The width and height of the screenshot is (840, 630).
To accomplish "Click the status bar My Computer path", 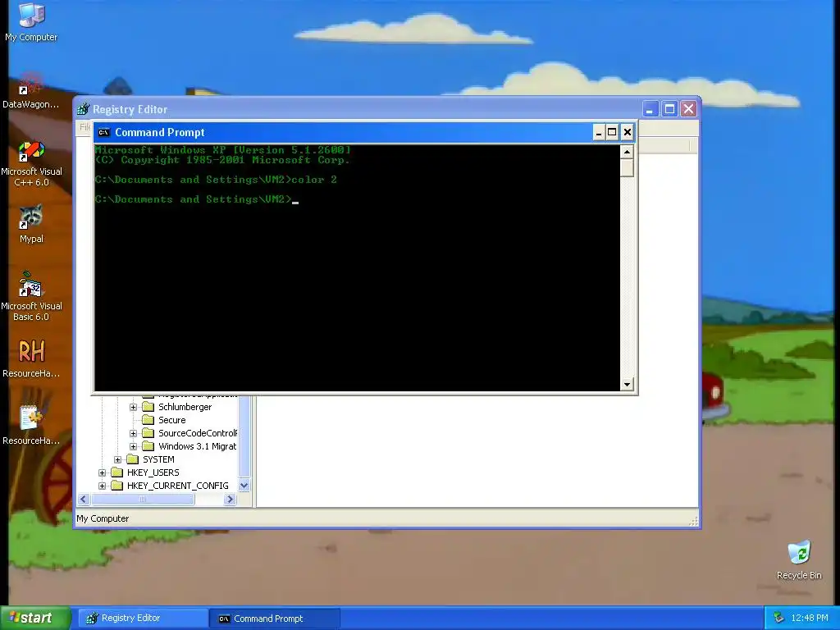I will 103,518.
